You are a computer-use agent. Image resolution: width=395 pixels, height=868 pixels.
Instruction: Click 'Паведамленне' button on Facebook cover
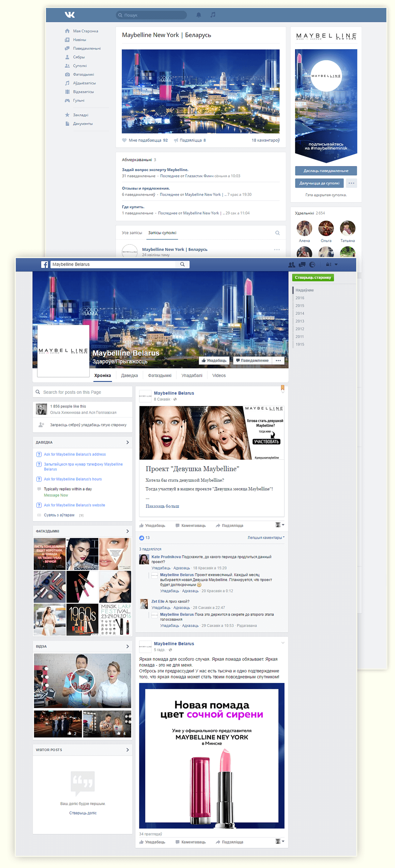pos(252,360)
